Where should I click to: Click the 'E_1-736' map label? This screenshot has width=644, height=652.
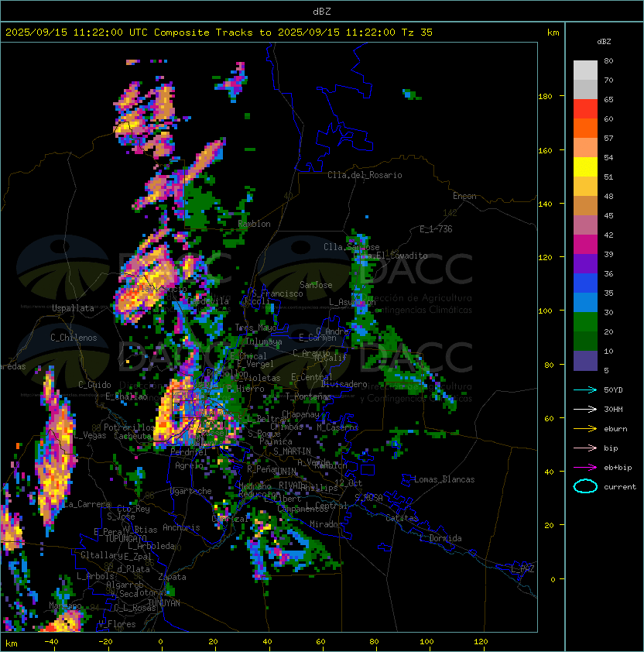(436, 229)
